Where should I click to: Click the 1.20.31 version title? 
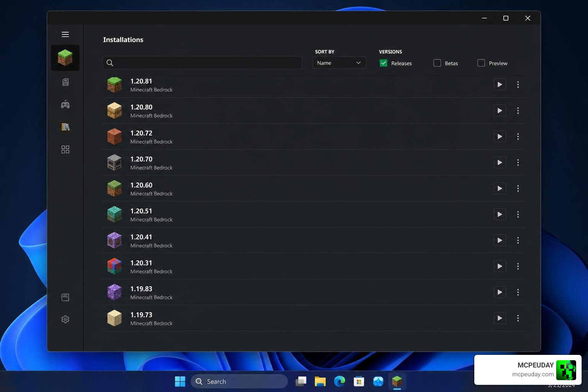[x=141, y=263]
